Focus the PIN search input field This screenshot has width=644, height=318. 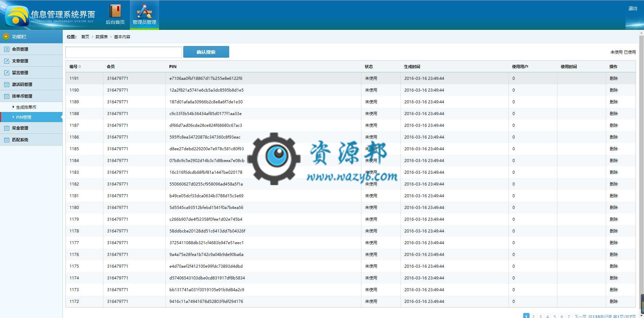coord(123,52)
